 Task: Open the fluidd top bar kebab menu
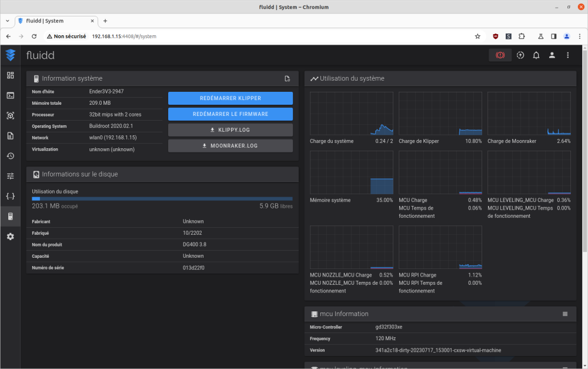568,55
